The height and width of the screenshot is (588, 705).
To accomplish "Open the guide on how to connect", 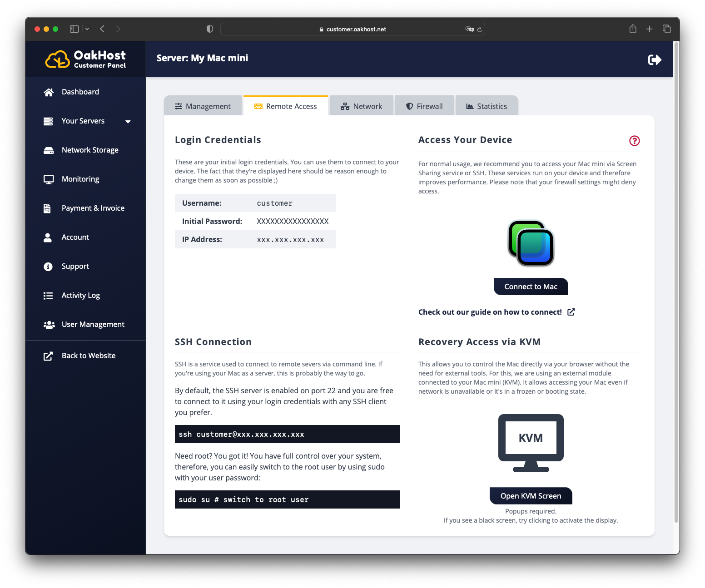I will point(490,312).
